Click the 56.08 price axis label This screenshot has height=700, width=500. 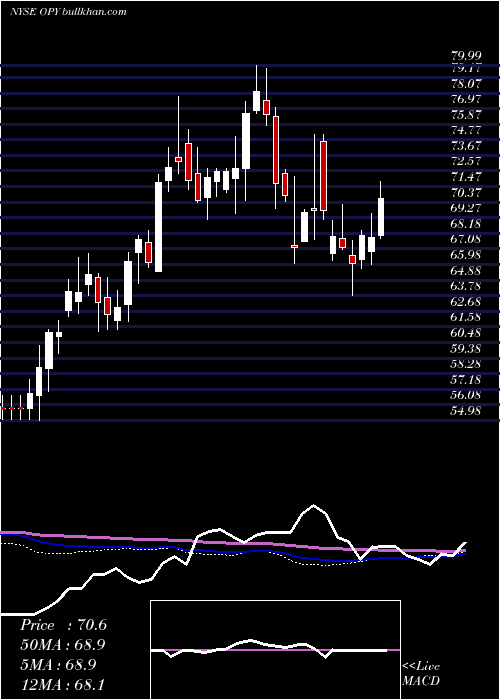coord(466,395)
